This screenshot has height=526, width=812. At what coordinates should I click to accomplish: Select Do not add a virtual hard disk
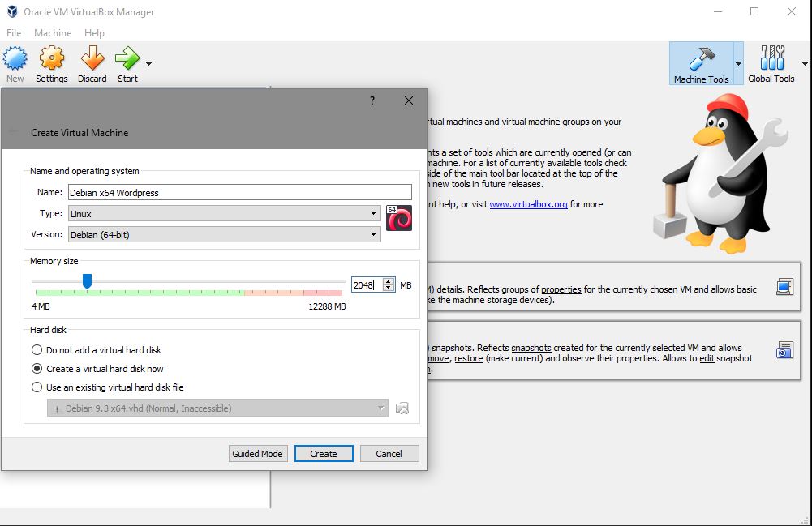[97, 350]
